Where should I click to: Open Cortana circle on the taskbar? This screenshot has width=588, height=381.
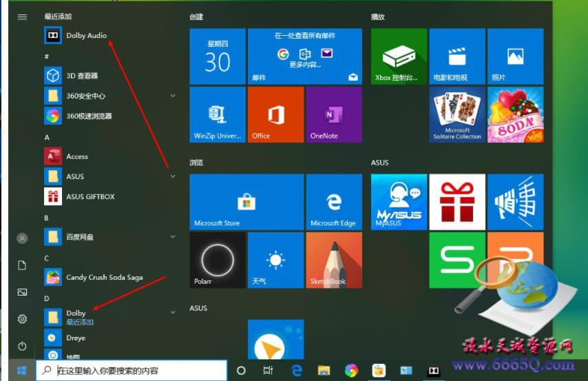[x=241, y=371]
